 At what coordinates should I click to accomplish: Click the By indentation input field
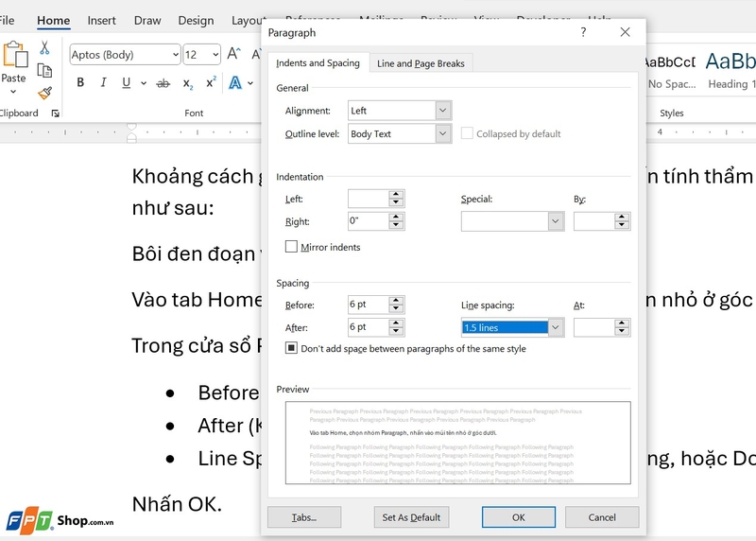pos(594,221)
